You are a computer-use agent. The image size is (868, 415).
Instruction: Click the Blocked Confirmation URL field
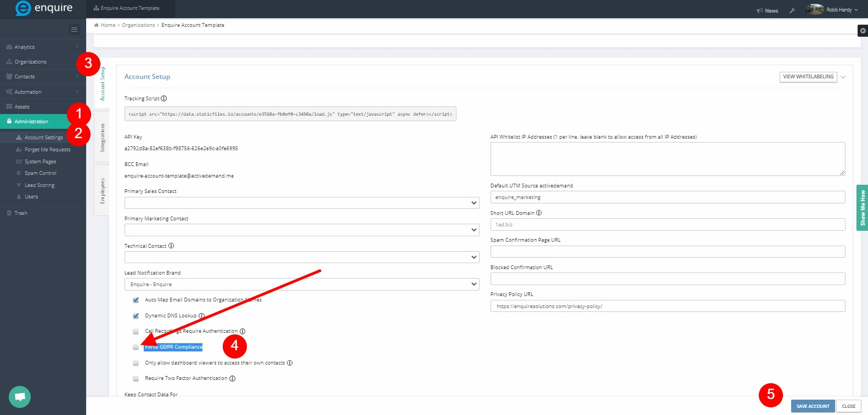(668, 278)
